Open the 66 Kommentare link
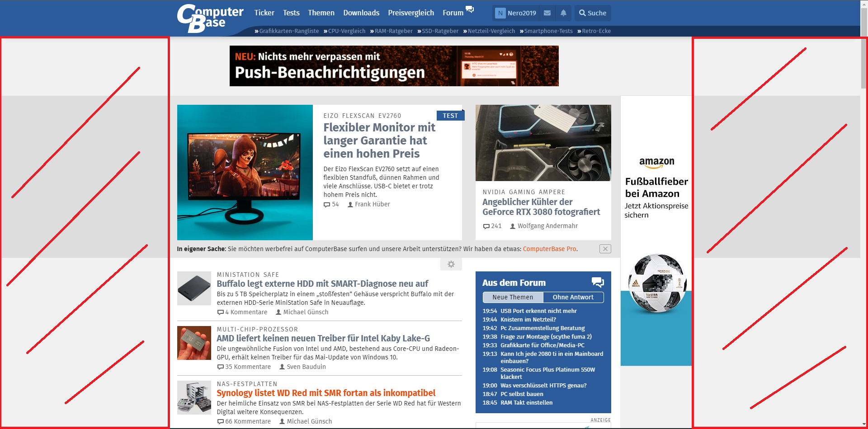Image resolution: width=868 pixels, height=429 pixels. coord(244,421)
